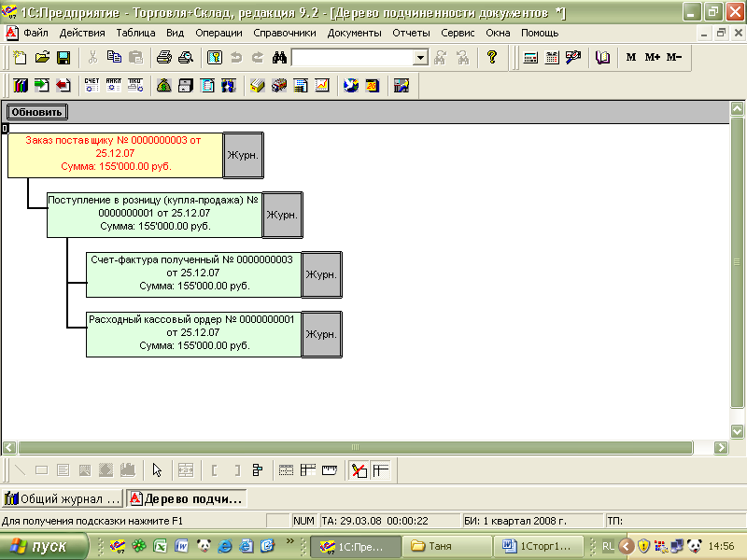This screenshot has width=747, height=560.
Task: Click Internet Explorer quick launch icon
Action: pos(224,546)
